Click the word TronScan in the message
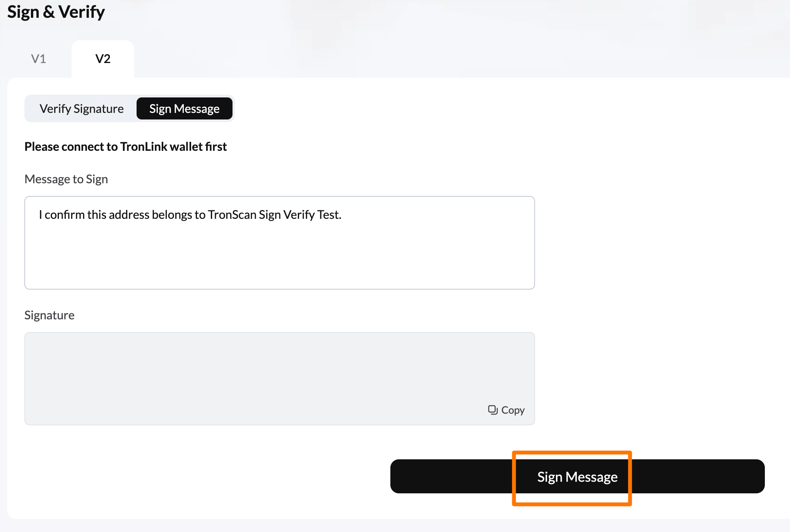Image resolution: width=790 pixels, height=532 pixels. click(232, 215)
